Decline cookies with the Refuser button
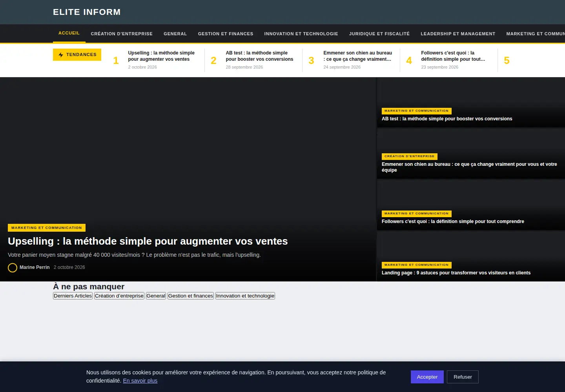 pyautogui.click(x=463, y=377)
